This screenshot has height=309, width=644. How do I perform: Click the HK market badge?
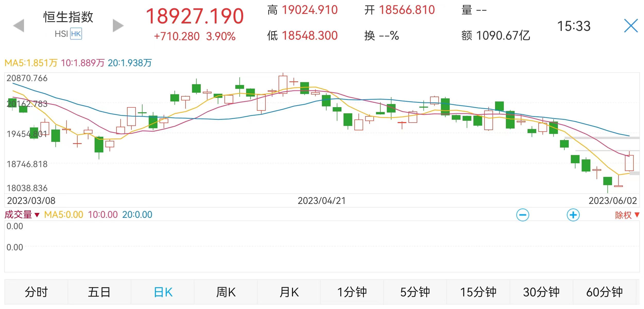[76, 34]
